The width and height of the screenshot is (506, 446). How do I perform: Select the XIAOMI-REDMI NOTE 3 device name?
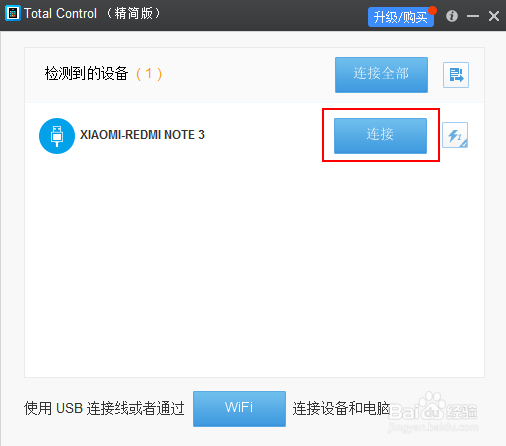click(142, 135)
